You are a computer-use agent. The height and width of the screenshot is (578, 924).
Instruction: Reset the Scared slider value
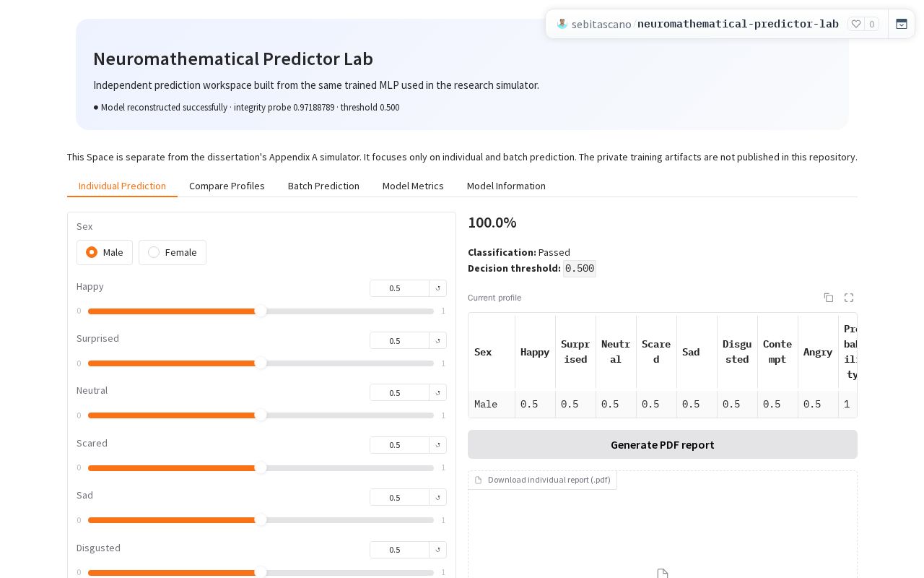437,445
